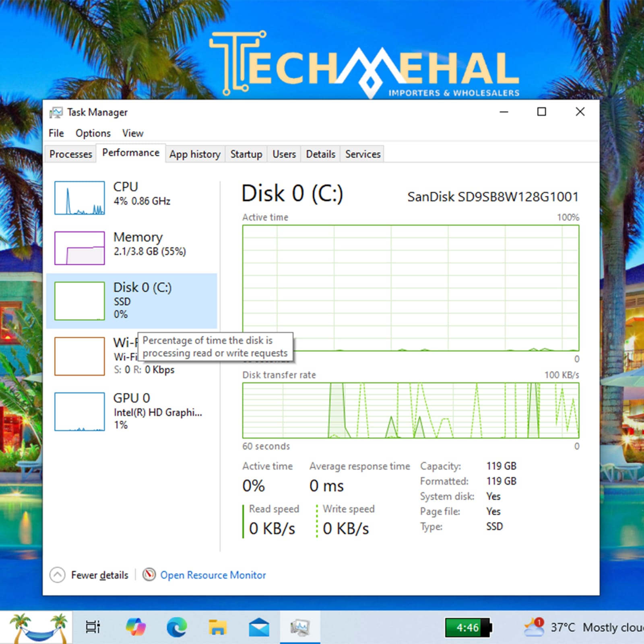This screenshot has height=644, width=644.
Task: Select the Disk 0 (C:) mini graph
Action: (x=80, y=301)
